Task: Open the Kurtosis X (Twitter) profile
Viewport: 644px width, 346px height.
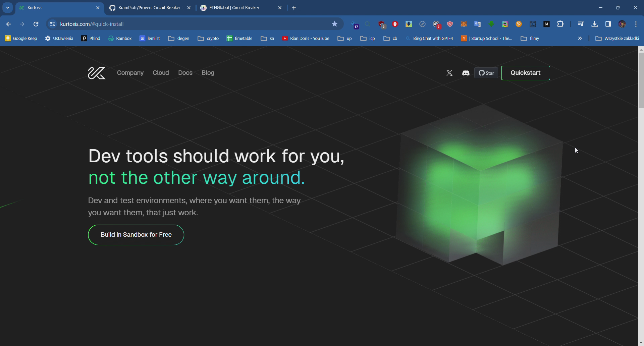Action: 449,73
